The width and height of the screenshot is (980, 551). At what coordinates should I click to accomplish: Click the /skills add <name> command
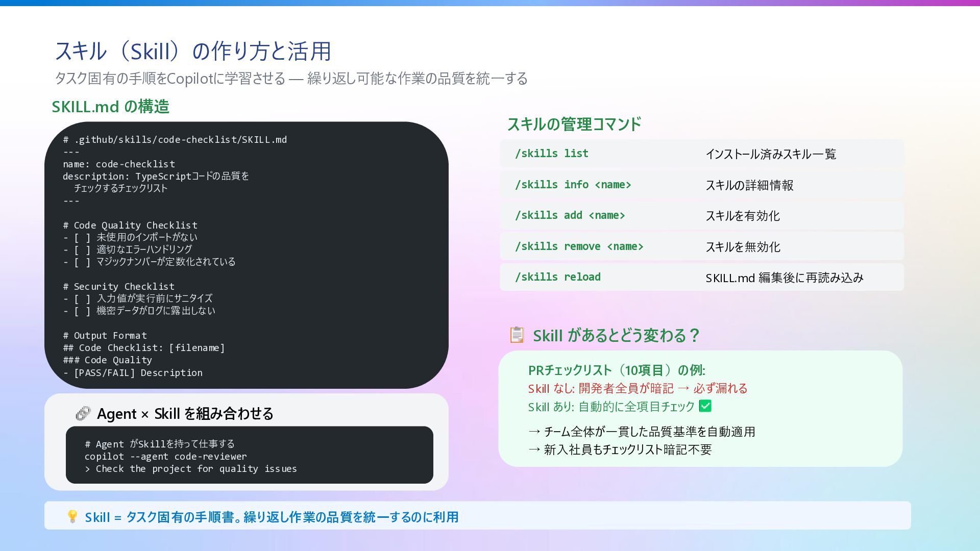(570, 215)
